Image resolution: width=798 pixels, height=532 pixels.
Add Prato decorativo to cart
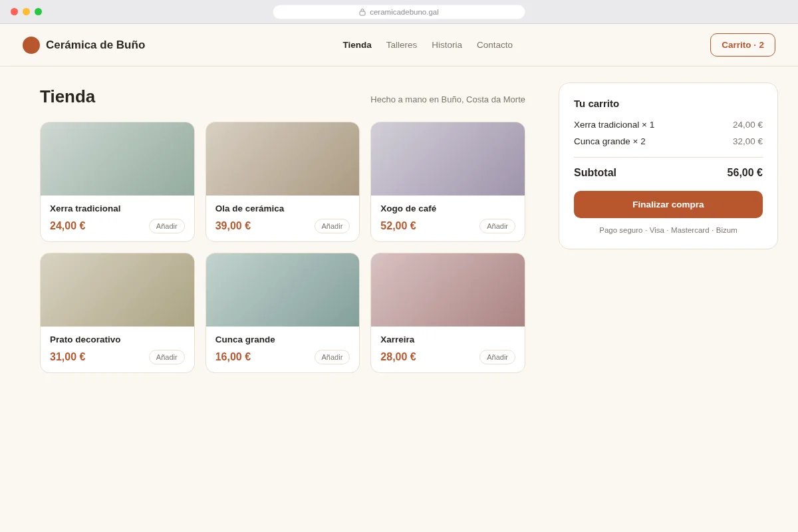(x=167, y=357)
